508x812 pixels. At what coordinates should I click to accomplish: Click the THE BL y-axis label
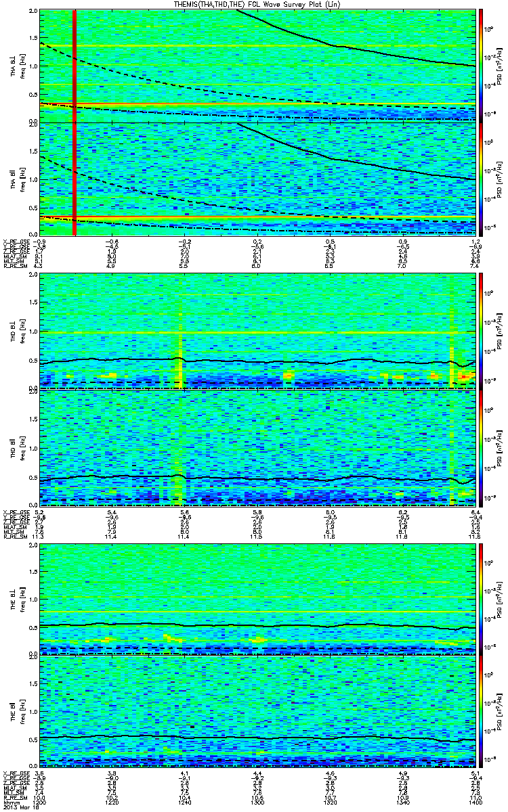(13, 599)
